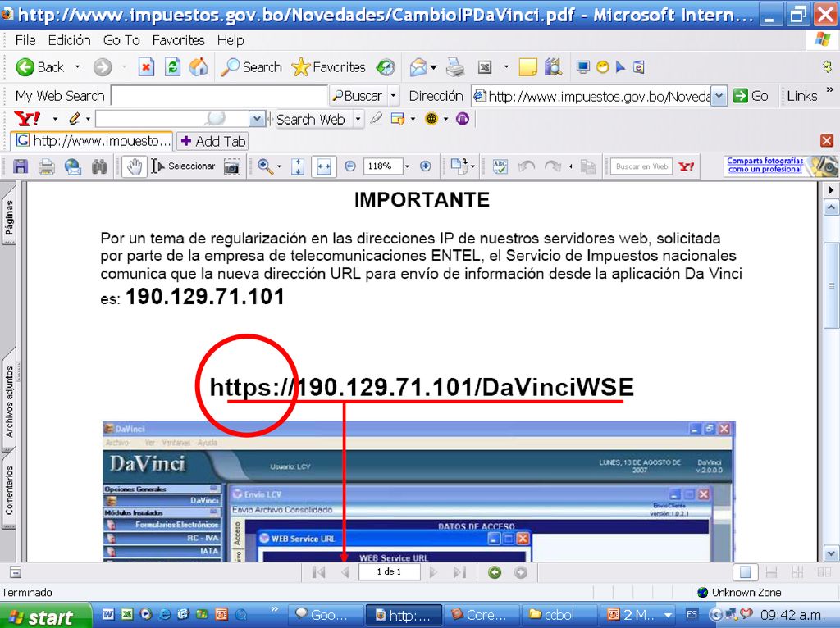Screen dimensions: 840x628
Task: Click the Search Web button
Action: (x=311, y=119)
